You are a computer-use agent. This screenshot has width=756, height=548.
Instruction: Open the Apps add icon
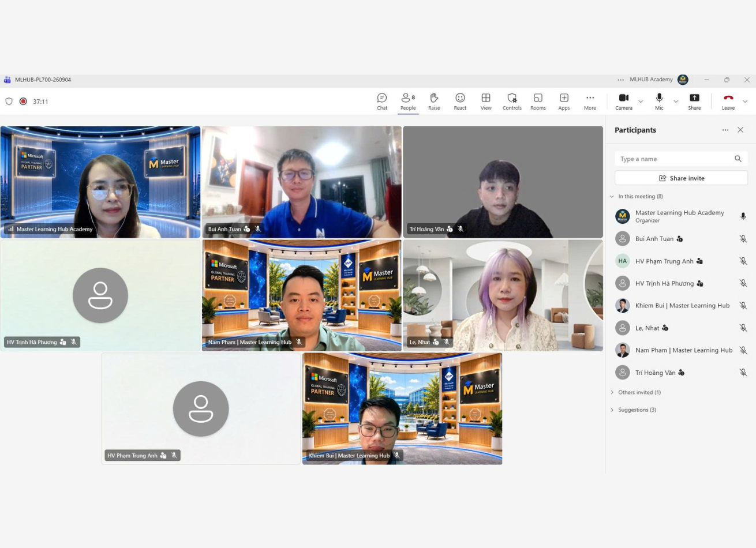pos(564,102)
